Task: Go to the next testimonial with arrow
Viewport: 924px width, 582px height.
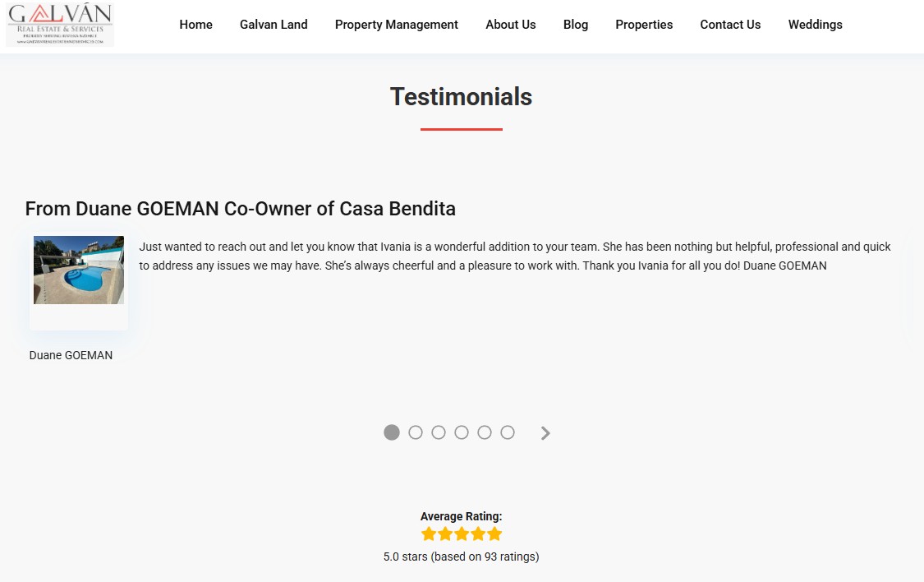Action: point(545,433)
